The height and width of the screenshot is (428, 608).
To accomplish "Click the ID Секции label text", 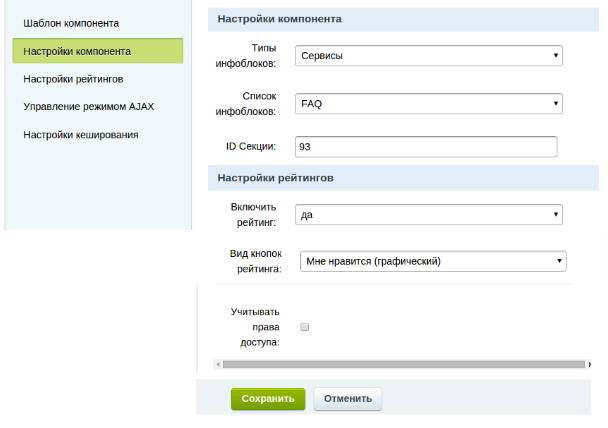I will (x=250, y=148).
